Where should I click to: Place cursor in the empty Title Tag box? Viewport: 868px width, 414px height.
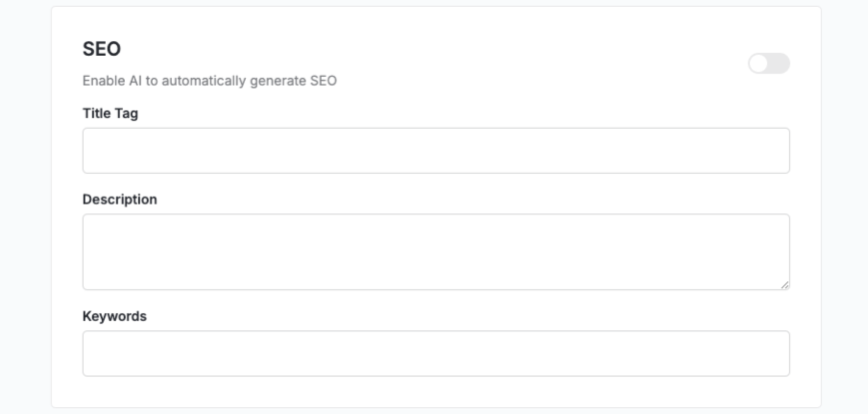coord(436,151)
